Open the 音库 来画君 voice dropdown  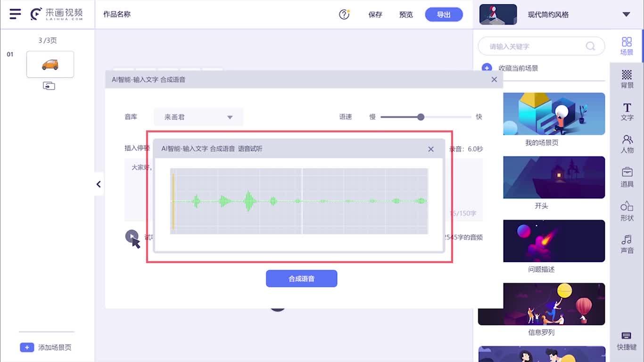(x=198, y=117)
